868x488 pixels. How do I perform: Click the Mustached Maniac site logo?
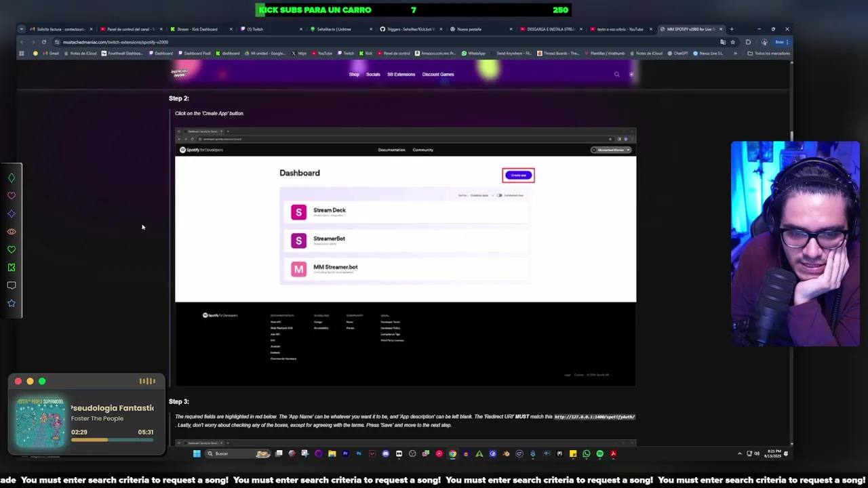point(181,73)
